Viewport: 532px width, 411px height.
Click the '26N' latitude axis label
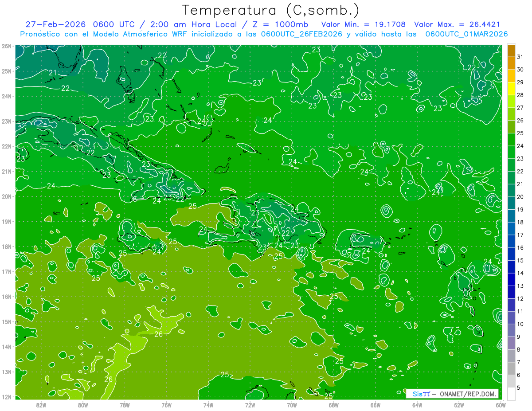click(7, 46)
